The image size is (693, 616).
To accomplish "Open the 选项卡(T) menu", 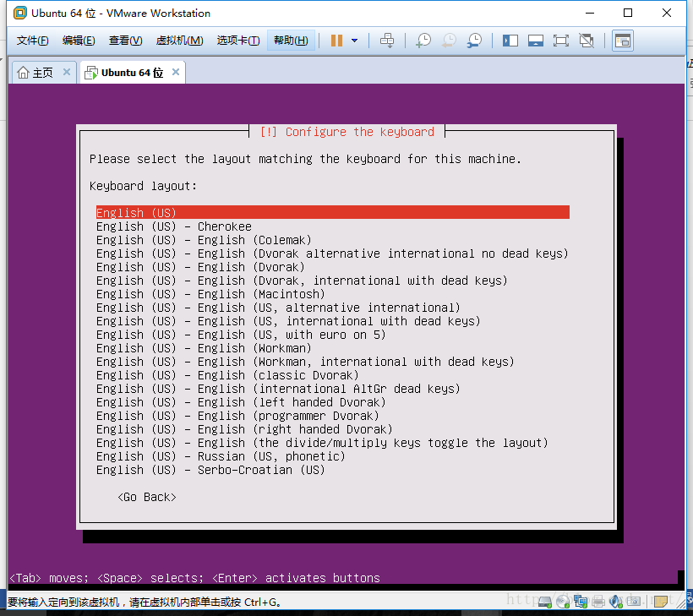I will [x=238, y=41].
